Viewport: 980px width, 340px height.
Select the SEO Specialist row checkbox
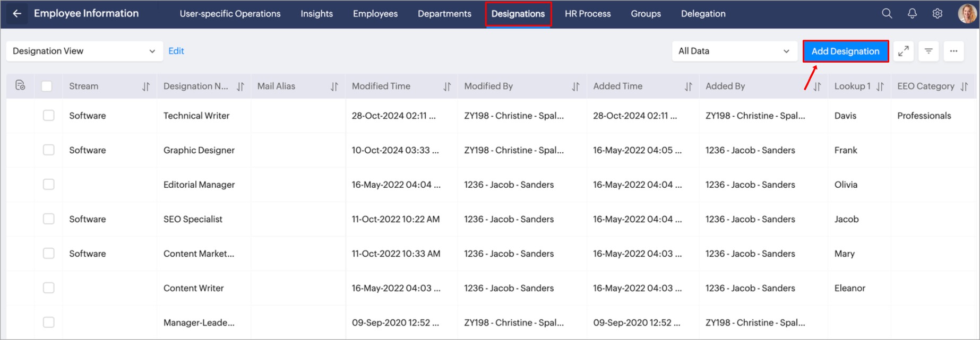point(48,219)
